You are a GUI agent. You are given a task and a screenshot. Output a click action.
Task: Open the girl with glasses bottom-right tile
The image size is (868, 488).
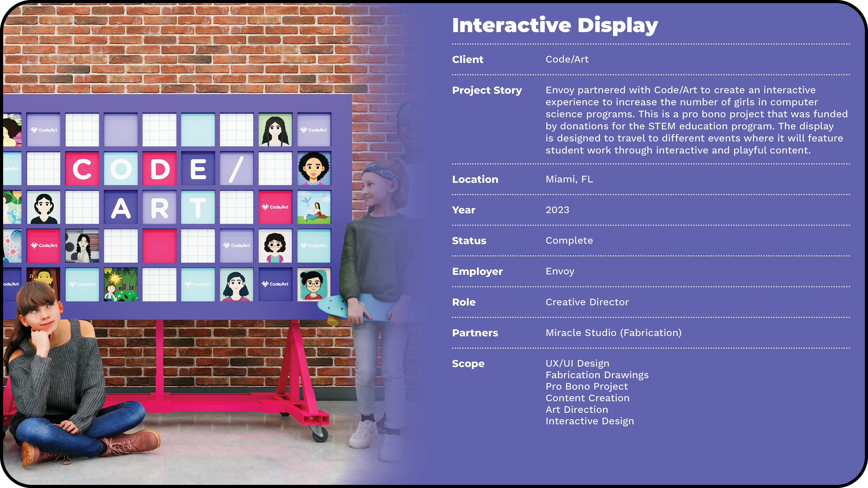click(314, 284)
